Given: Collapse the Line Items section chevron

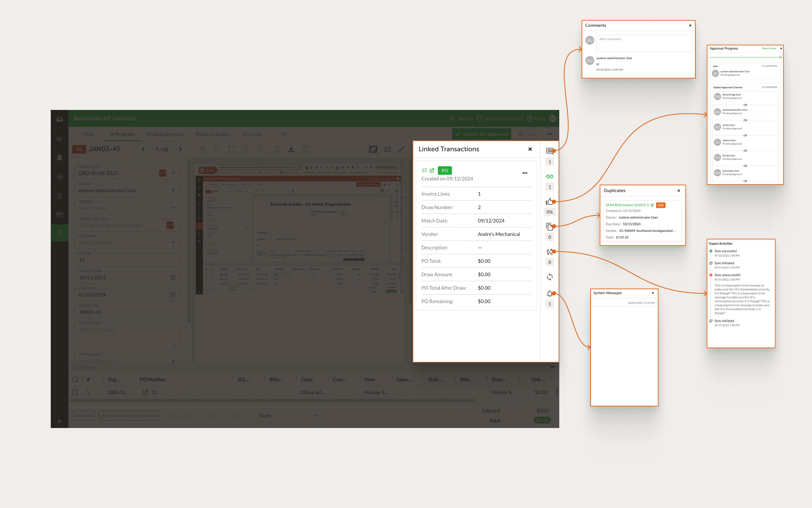Looking at the screenshot, I should (552, 367).
